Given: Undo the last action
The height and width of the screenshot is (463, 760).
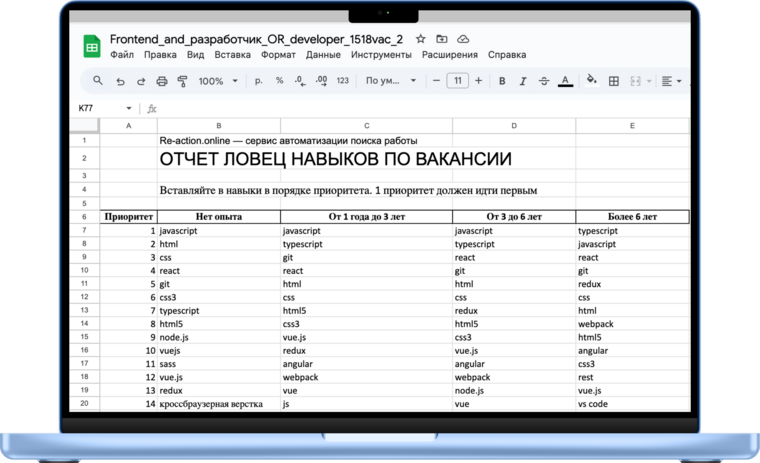Looking at the screenshot, I should click(120, 81).
